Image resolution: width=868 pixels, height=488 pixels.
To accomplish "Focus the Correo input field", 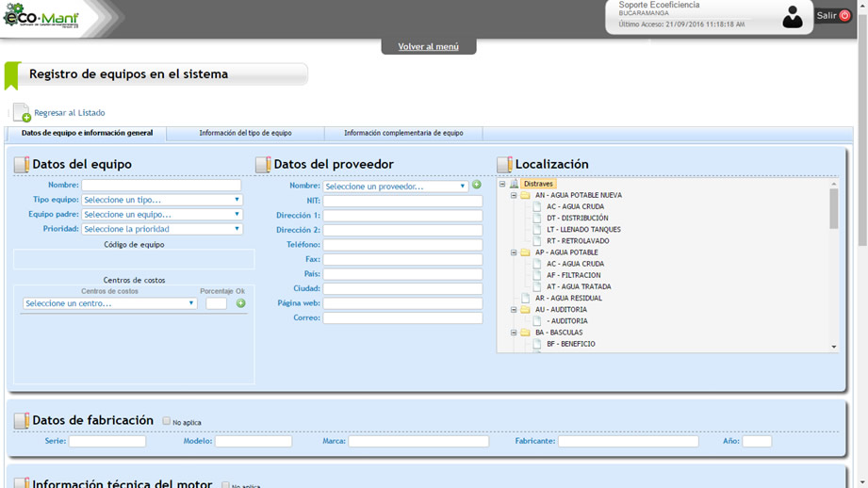I will (x=403, y=318).
